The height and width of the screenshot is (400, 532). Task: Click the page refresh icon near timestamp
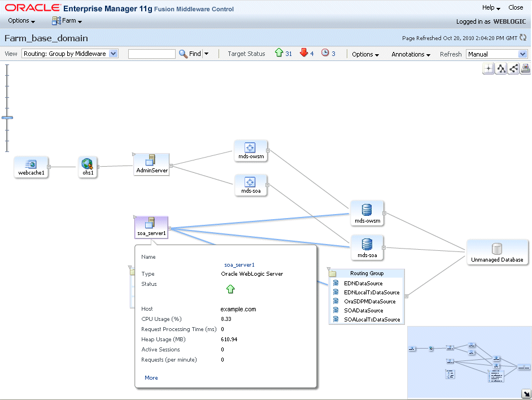(523, 38)
